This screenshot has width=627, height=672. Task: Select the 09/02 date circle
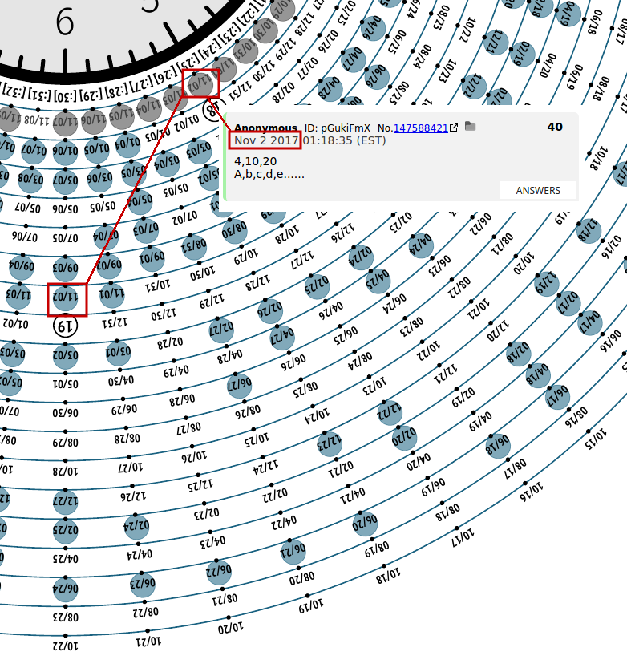tap(109, 265)
